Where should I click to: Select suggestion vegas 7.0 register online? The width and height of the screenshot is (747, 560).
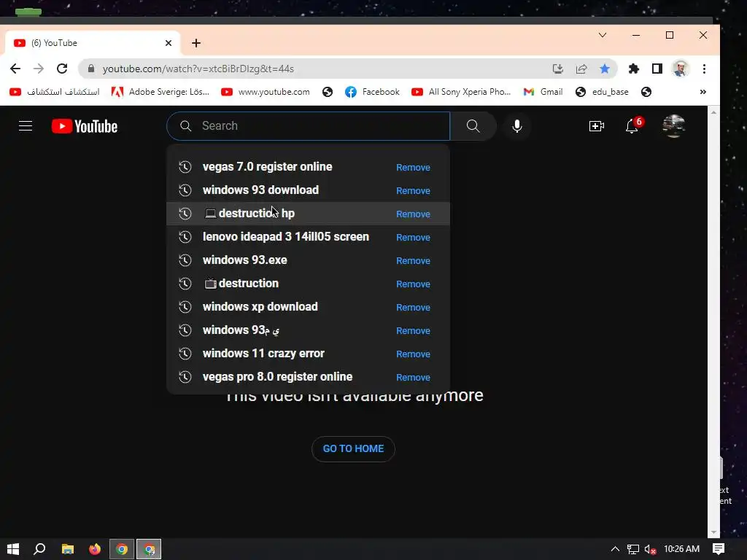click(267, 167)
